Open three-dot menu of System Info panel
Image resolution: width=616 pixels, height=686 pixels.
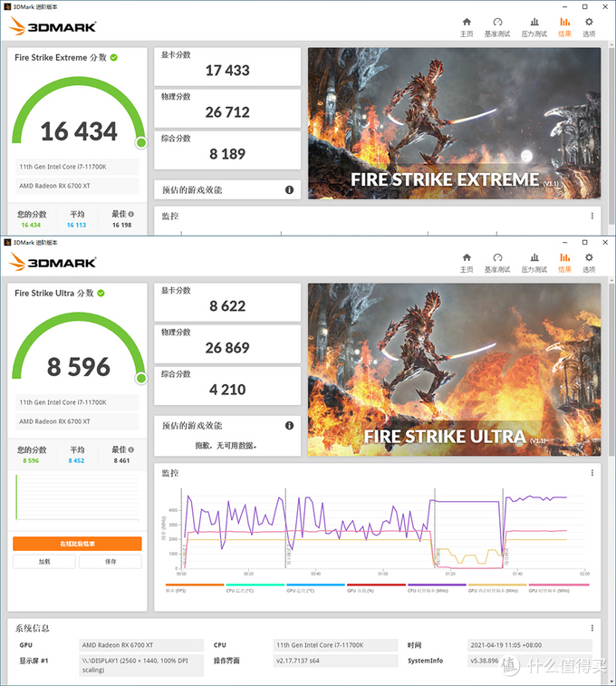click(592, 628)
